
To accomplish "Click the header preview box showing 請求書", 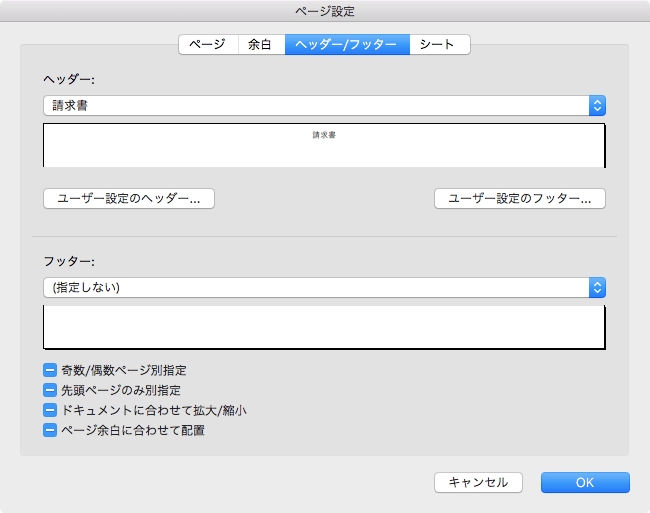I will click(324, 145).
